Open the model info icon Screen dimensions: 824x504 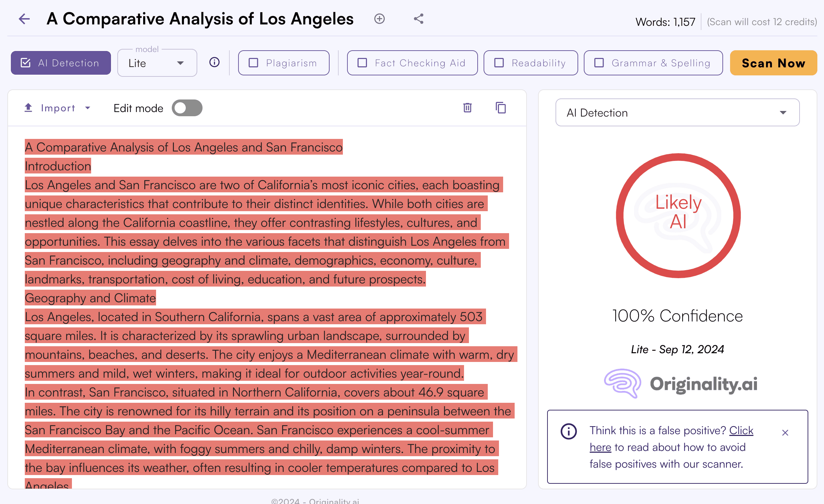pos(214,62)
